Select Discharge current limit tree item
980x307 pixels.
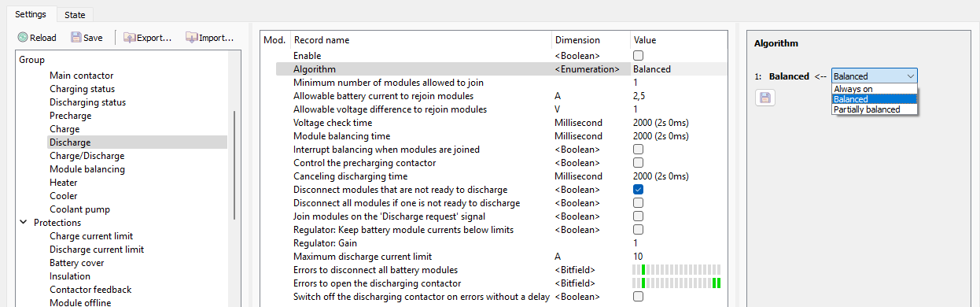[97, 250]
